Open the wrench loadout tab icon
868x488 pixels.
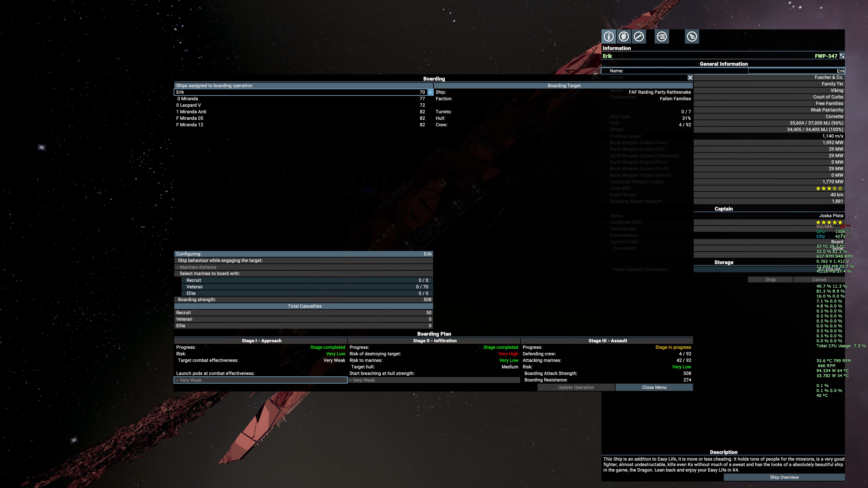(639, 36)
